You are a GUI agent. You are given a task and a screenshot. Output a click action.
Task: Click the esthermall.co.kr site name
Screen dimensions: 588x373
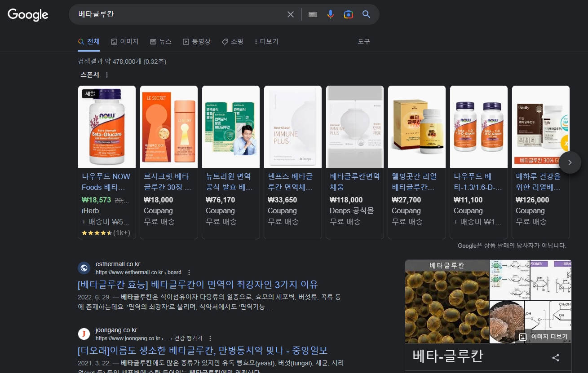pos(118,264)
